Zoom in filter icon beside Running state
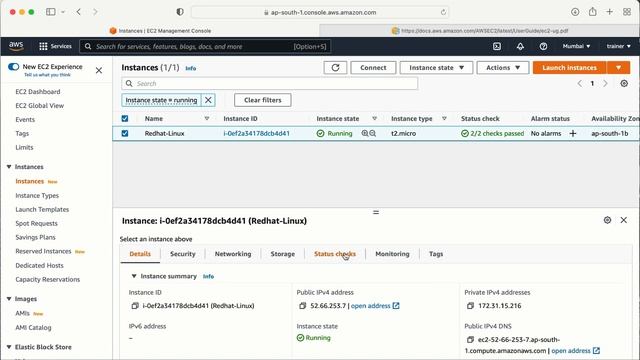The image size is (640, 360). [365, 133]
